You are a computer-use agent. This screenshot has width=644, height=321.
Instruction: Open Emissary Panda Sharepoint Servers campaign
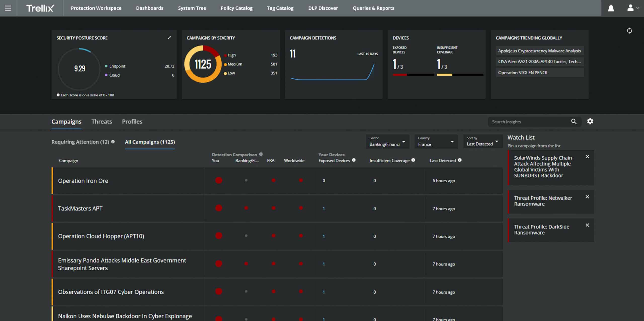[122, 264]
